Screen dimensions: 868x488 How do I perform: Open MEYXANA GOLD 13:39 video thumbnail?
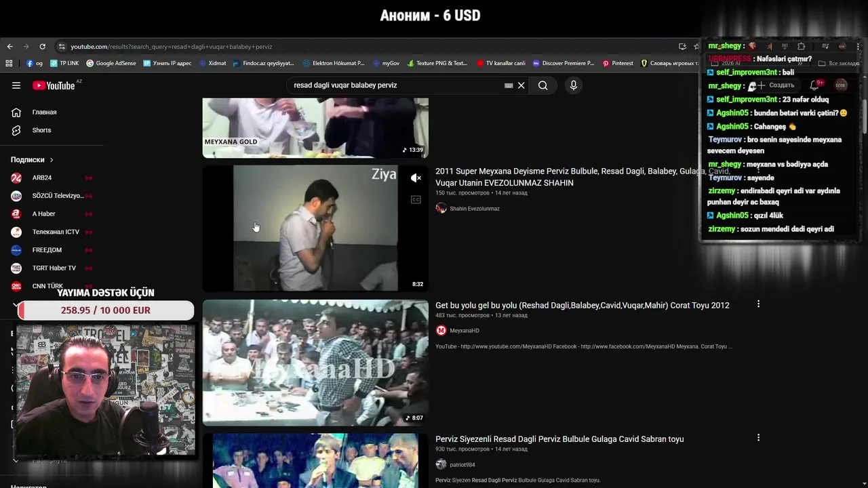point(315,127)
